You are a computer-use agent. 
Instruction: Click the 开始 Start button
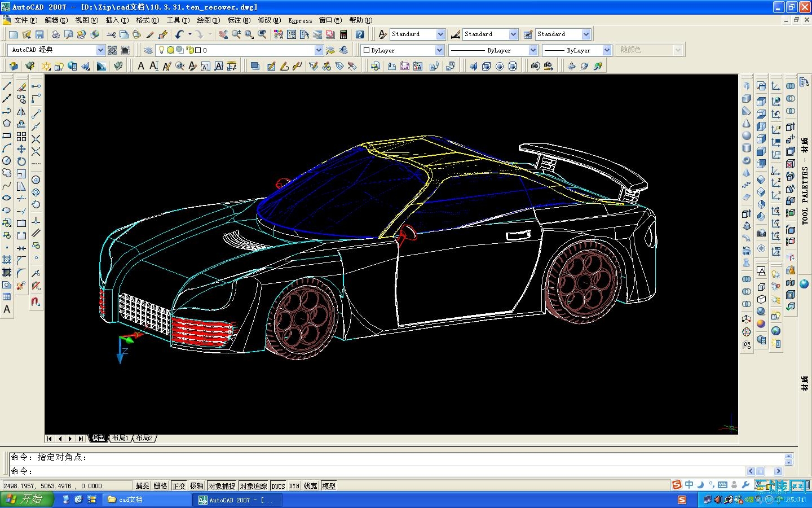[x=27, y=500]
